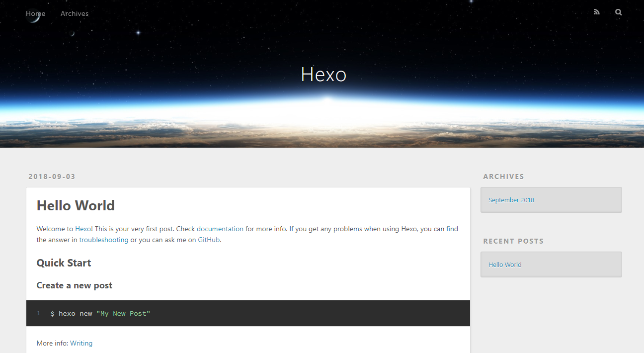This screenshot has height=353, width=644.
Task: Click the Create a new post heading
Action: coord(75,285)
